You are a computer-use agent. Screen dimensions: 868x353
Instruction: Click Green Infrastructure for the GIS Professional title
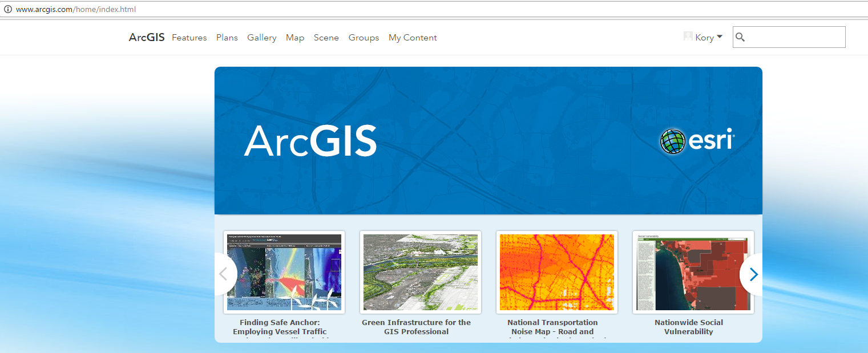(x=417, y=327)
